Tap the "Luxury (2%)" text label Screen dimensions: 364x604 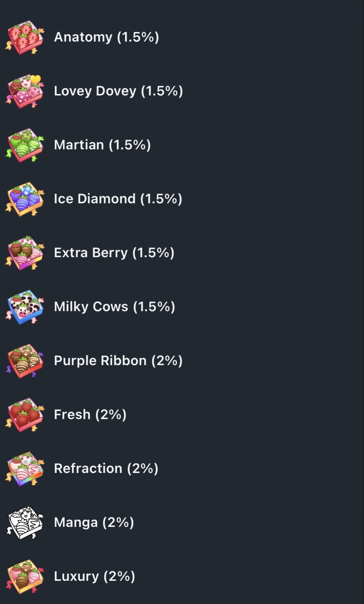coord(94,576)
